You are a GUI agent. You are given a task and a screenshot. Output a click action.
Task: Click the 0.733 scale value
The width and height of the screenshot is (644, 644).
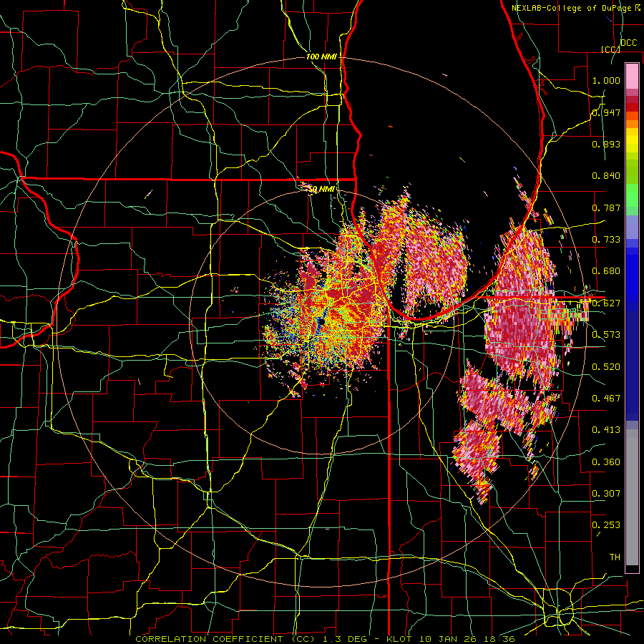click(x=606, y=240)
